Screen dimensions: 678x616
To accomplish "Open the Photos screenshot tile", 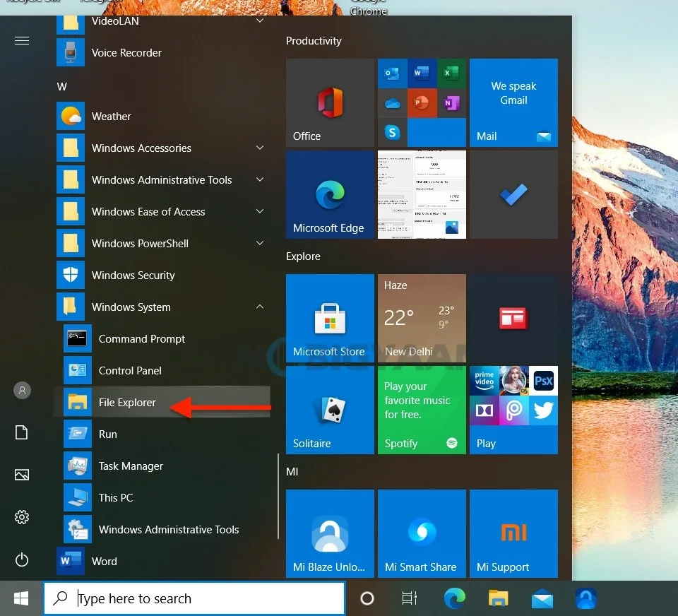I will [422, 195].
